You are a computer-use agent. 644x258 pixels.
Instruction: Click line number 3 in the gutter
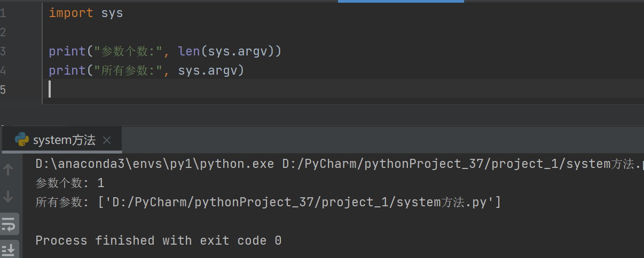(3, 52)
